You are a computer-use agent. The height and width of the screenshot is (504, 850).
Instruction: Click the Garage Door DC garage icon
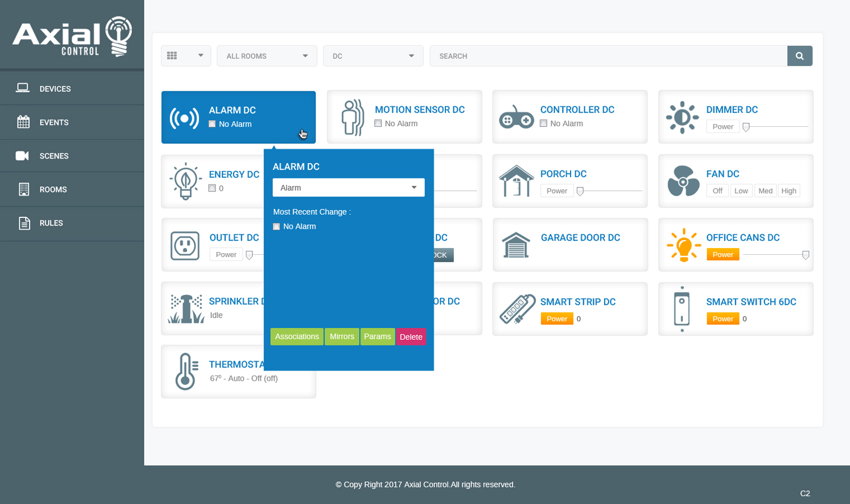[516, 245]
